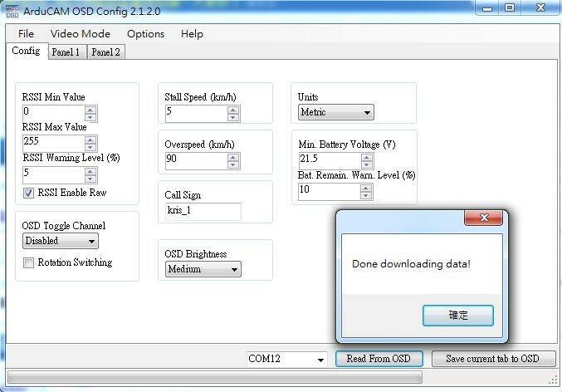The width and height of the screenshot is (562, 392).
Task: Close the Done downloading data dialog
Action: 483,218
